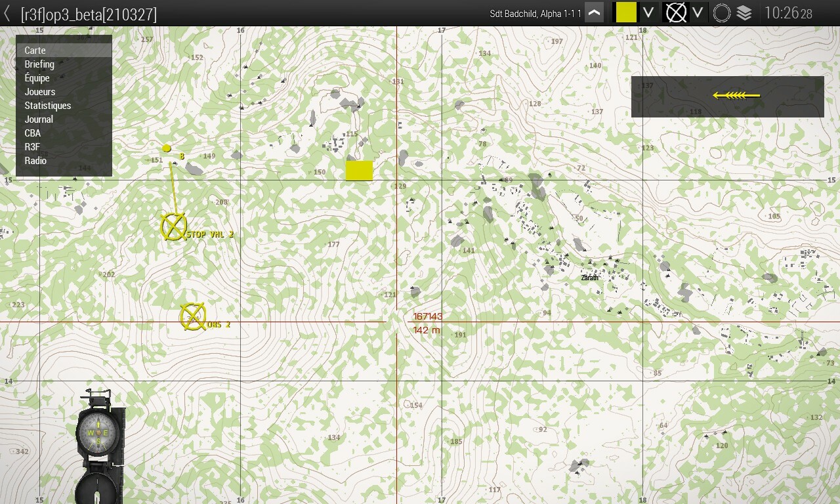
Task: Click the mission title [r3f]op3_beta[210327]
Action: tap(89, 14)
